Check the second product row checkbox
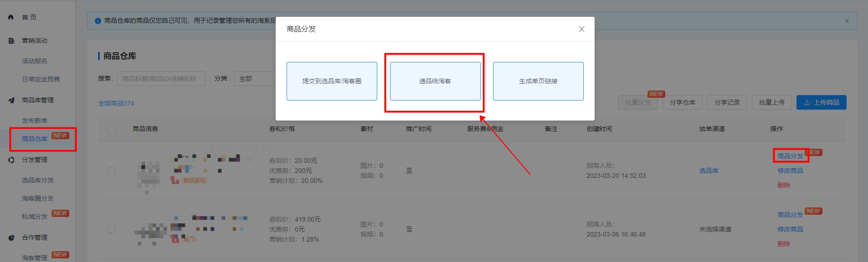868x262 pixels. (112, 229)
